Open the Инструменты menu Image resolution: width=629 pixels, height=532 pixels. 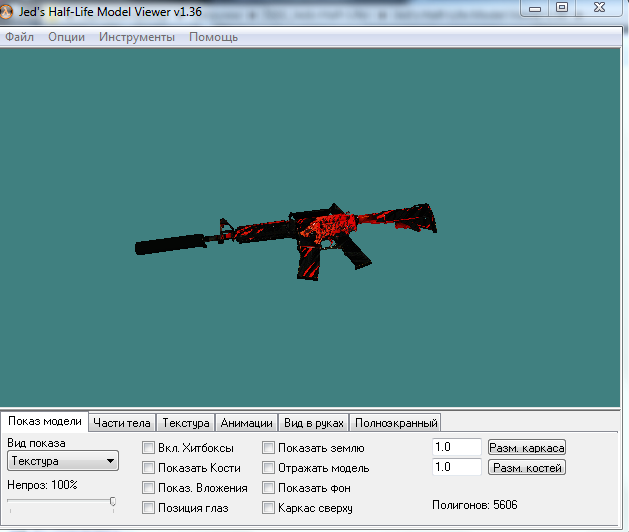point(137,37)
